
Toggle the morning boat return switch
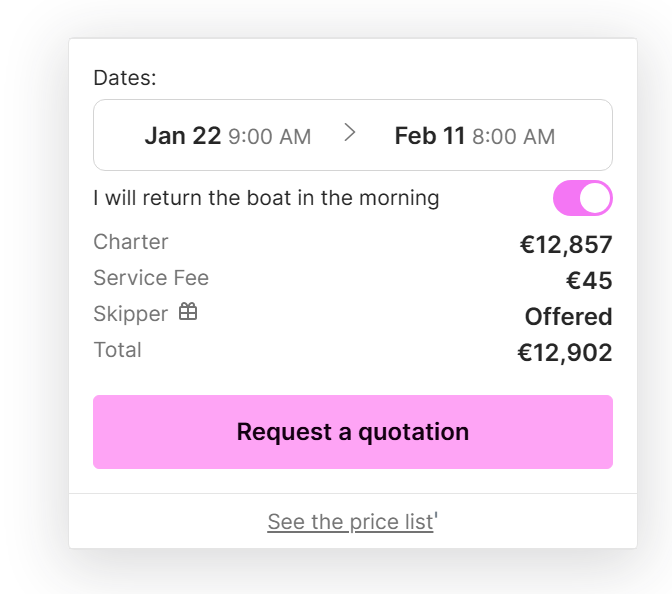582,198
